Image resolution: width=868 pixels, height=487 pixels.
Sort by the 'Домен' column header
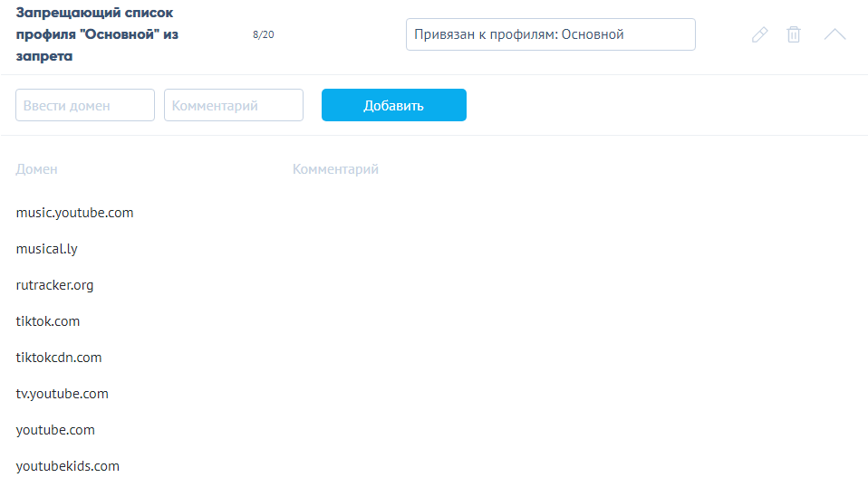(37, 169)
